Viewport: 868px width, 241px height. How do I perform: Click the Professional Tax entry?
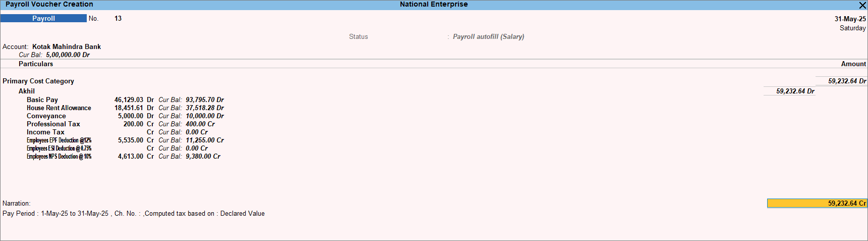(53, 124)
